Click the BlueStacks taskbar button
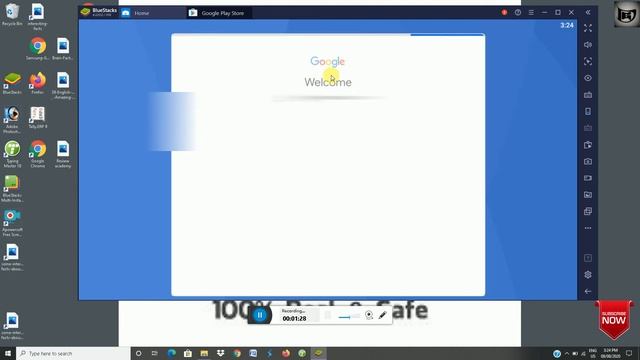 pyautogui.click(x=318, y=353)
